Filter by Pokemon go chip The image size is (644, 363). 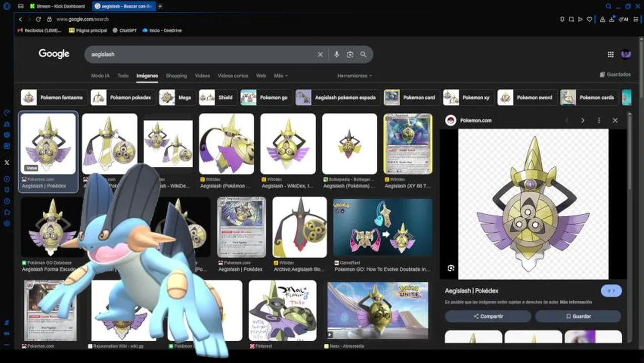coord(266,98)
